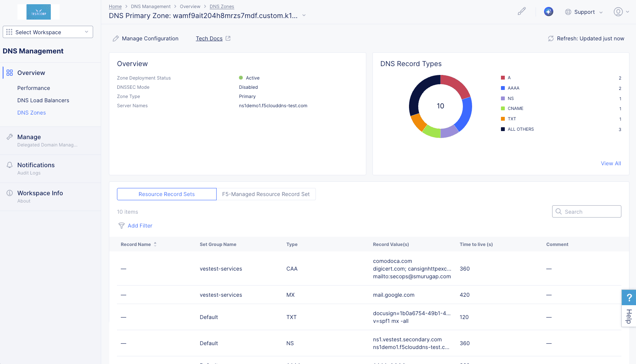The height and width of the screenshot is (364, 636).
Task: Click the Manage wrench icon
Action: [x=9, y=136]
